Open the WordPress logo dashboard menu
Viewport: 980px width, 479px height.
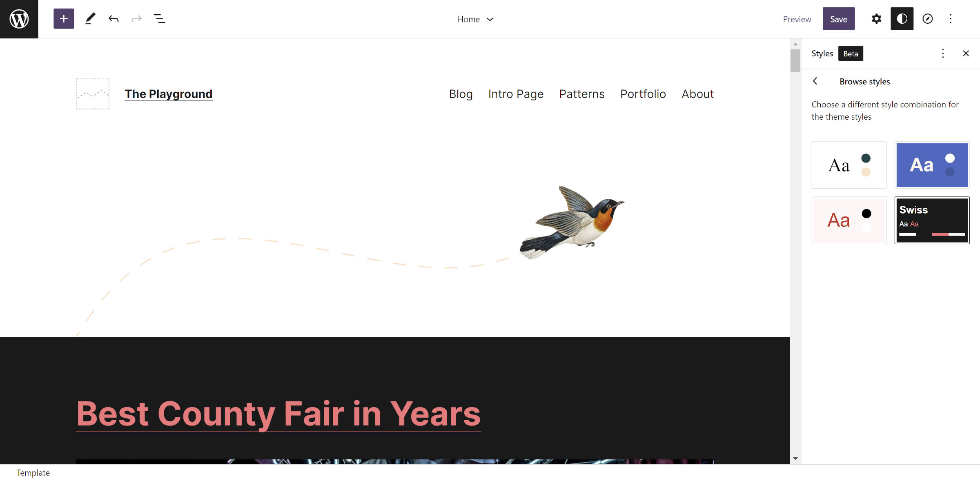click(x=19, y=19)
